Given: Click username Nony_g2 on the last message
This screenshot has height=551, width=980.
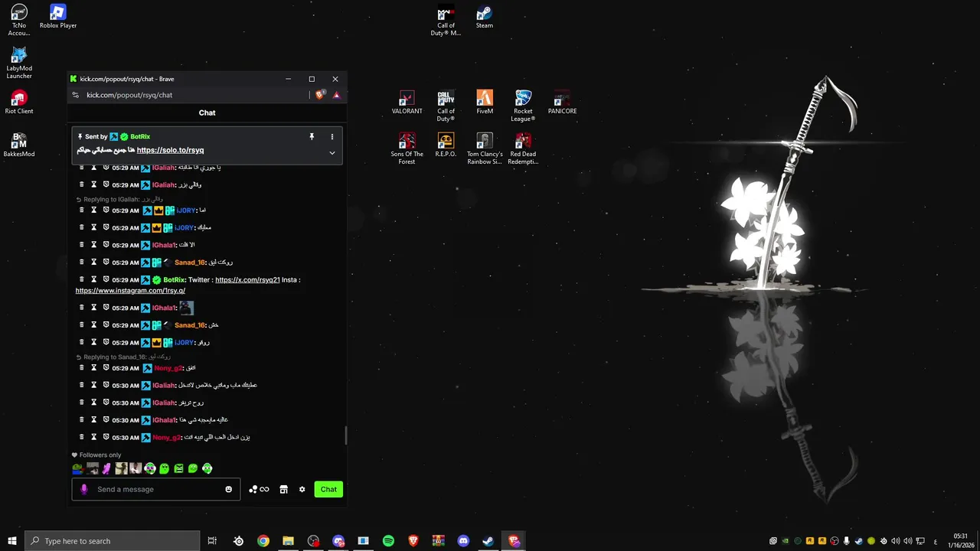Looking at the screenshot, I should 166,438.
